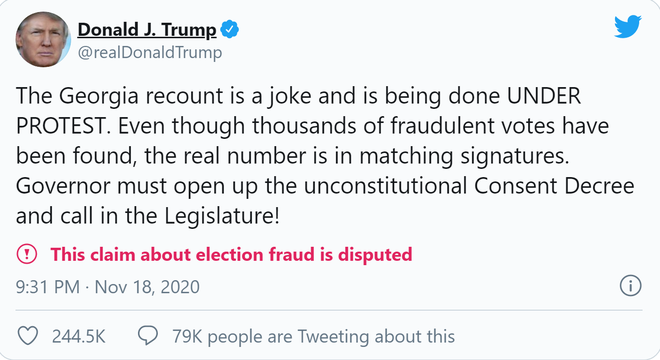Screen dimensions: 660x360
Task: Click the 244.5K like count
Action: coord(79,336)
